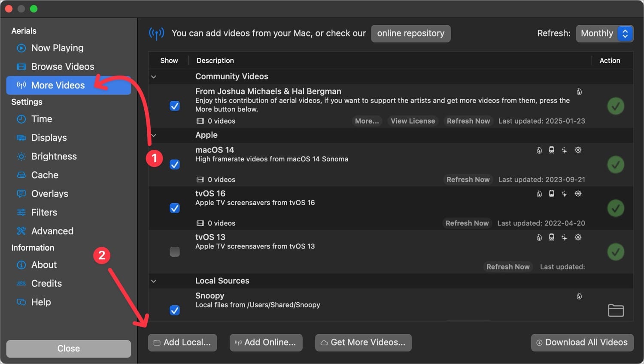This screenshot has width=644, height=364.
Task: Click the film icon next to macOS 14 video count
Action: click(200, 179)
